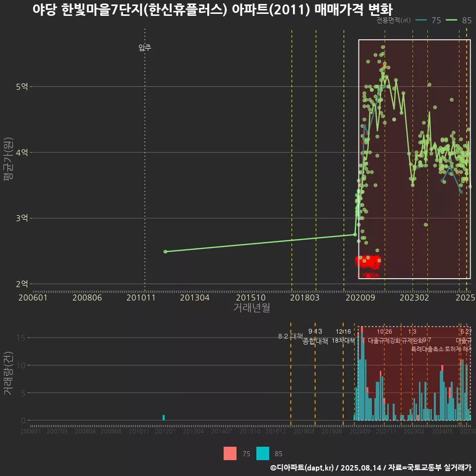This screenshot has width=476, height=476.
Task: Click the '전용면적(㎡)' legend heading
Action: point(393,20)
